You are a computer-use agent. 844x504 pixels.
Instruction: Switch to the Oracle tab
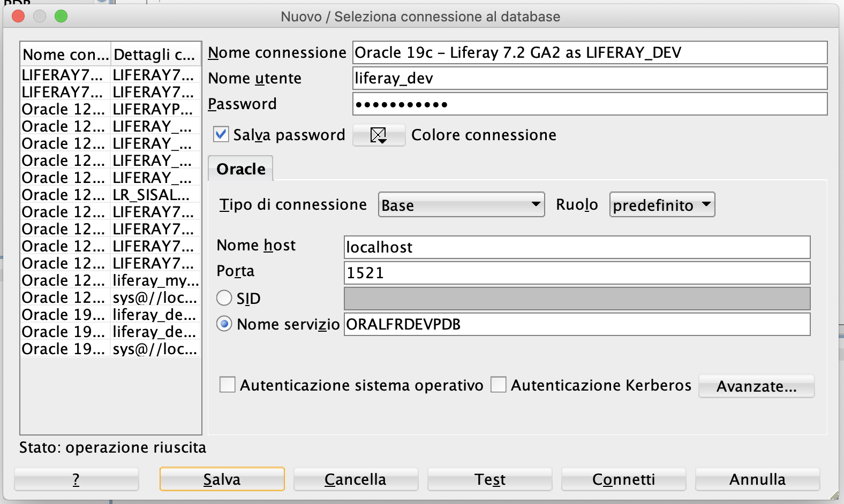pyautogui.click(x=240, y=169)
